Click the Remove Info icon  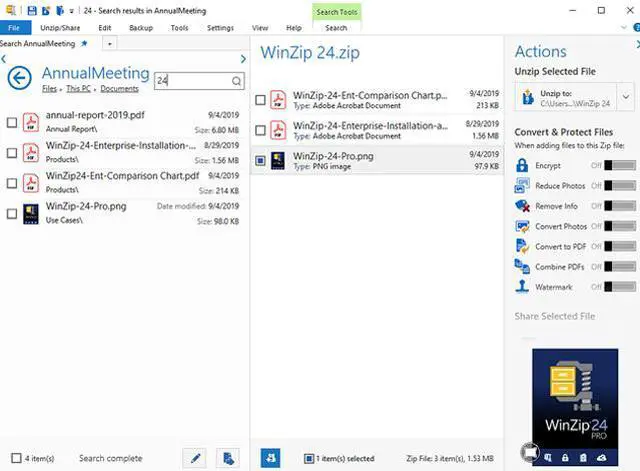tap(522, 206)
